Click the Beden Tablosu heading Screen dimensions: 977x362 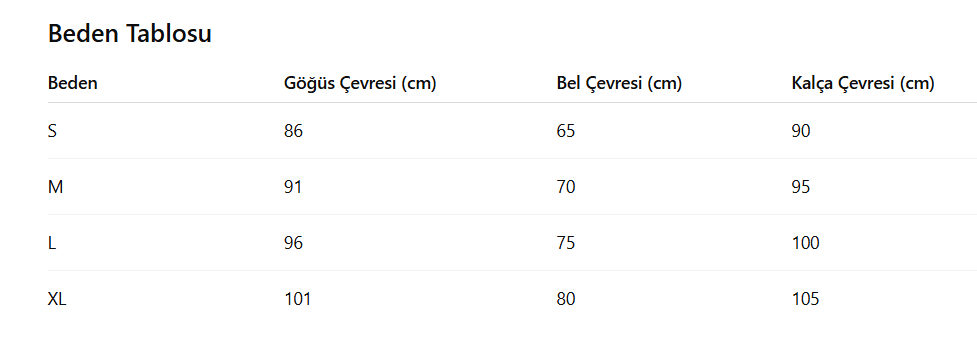tap(130, 34)
